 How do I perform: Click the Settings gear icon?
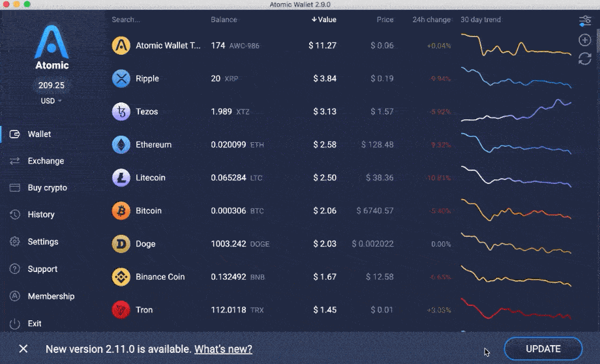(14, 241)
